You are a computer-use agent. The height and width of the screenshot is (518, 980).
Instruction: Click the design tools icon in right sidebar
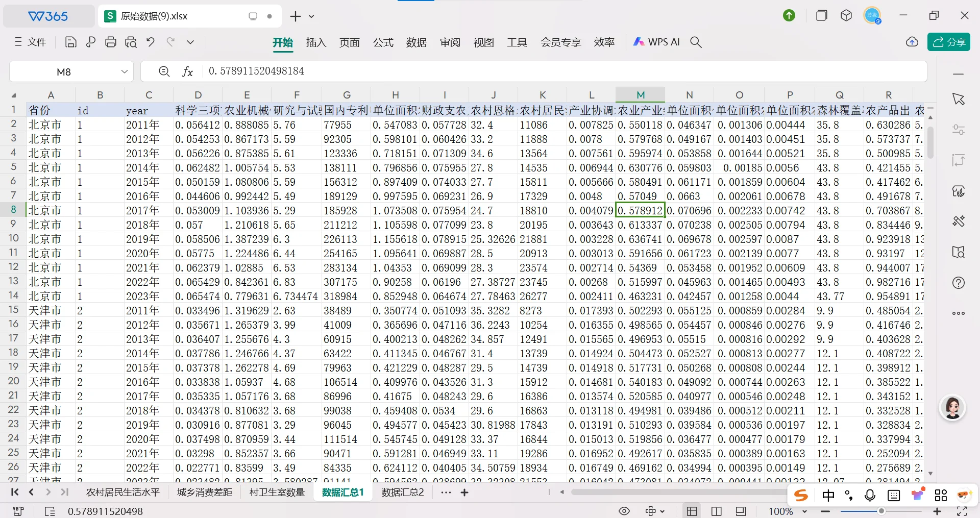959,221
